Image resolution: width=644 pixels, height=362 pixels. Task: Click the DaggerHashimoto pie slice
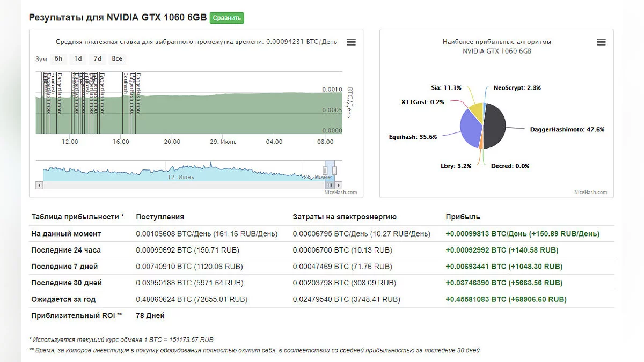click(495, 126)
